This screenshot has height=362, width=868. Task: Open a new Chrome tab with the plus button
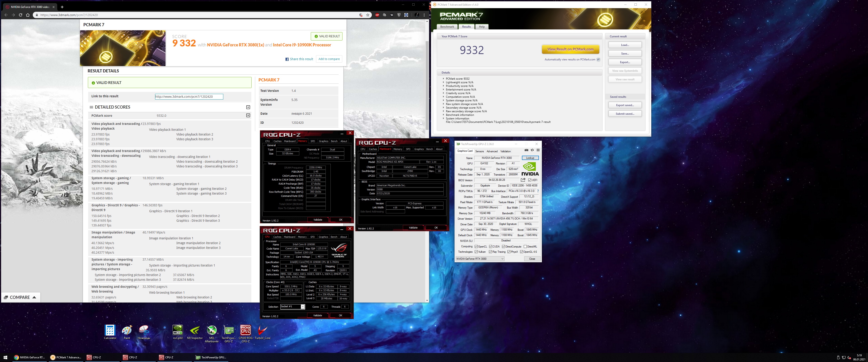pyautogui.click(x=62, y=7)
